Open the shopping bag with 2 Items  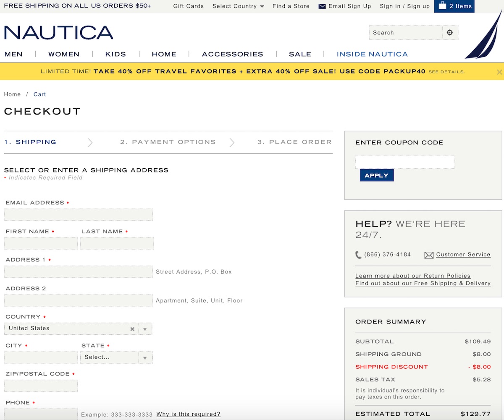click(454, 6)
